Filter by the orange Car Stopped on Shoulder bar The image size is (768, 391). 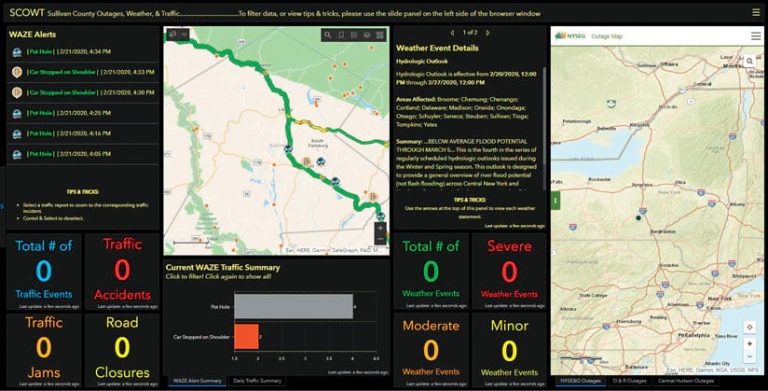click(x=246, y=337)
